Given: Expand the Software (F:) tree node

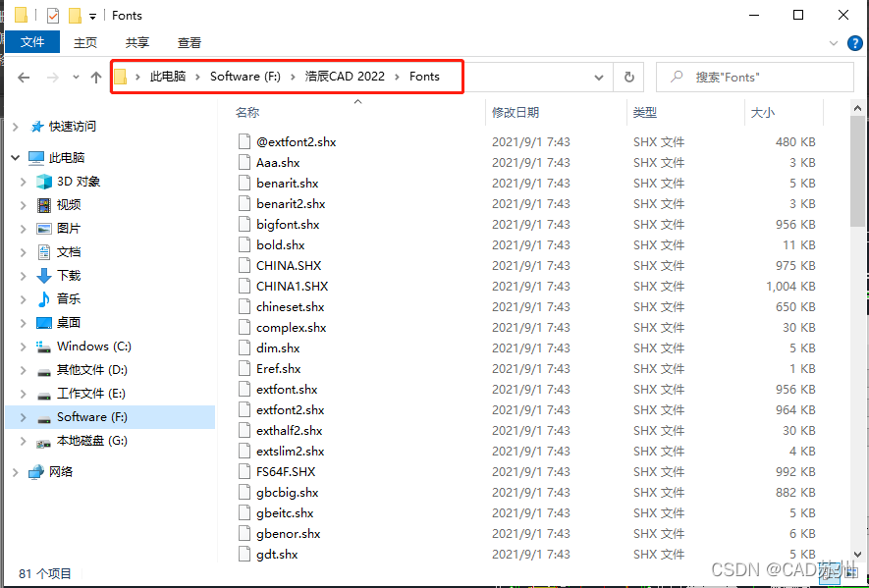Looking at the screenshot, I should point(23,417).
